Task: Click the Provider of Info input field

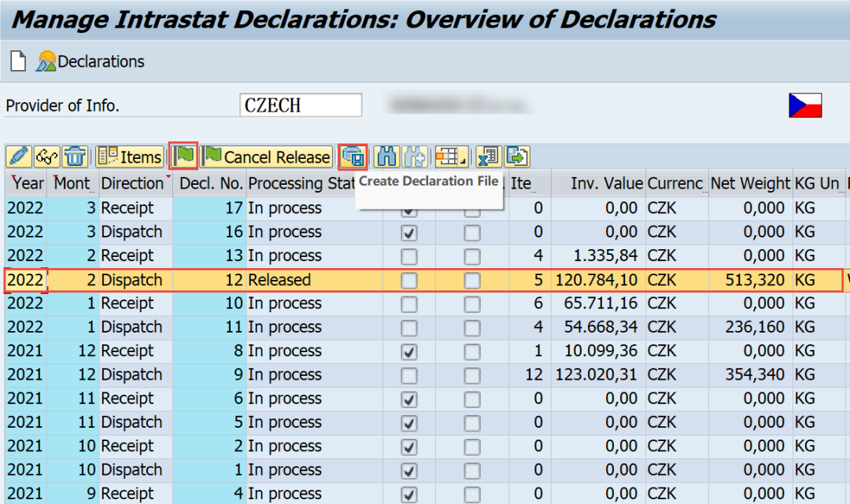Action: (301, 105)
